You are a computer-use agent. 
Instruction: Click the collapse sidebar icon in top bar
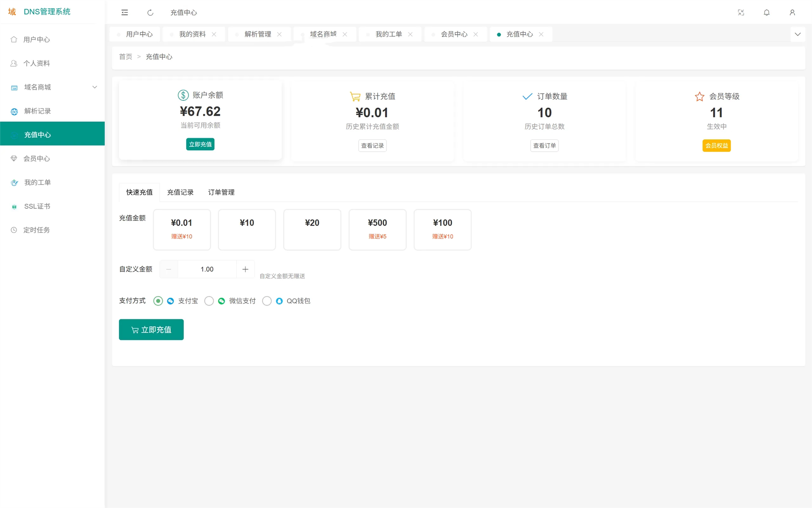pyautogui.click(x=125, y=13)
